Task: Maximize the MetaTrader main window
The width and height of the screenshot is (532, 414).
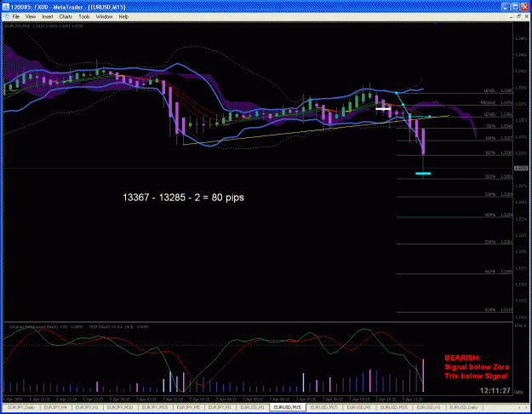Action: (515, 7)
